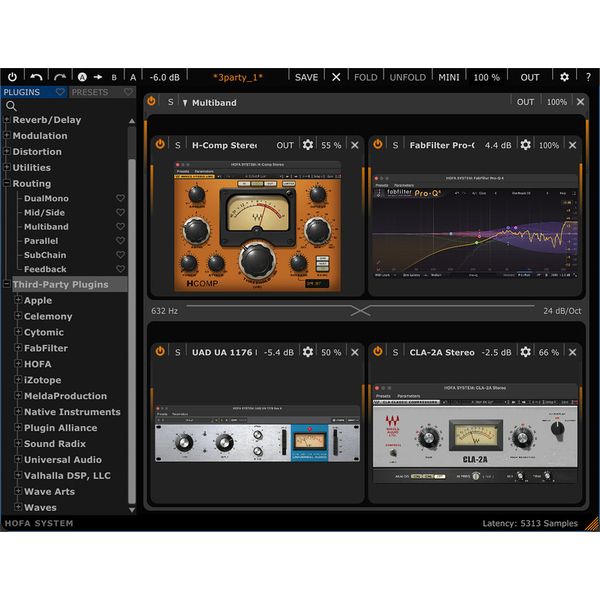
Task: Click heart icon on PLUGINS tab
Action: [60, 92]
